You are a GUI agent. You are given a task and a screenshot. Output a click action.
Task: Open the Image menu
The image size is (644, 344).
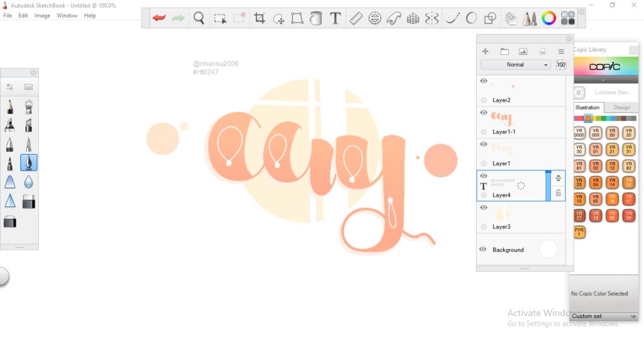click(42, 16)
